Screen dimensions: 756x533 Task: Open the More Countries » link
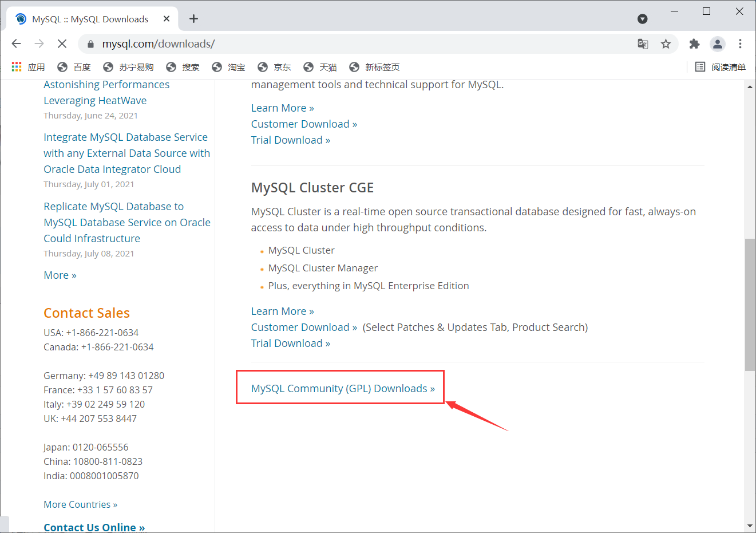click(80, 504)
